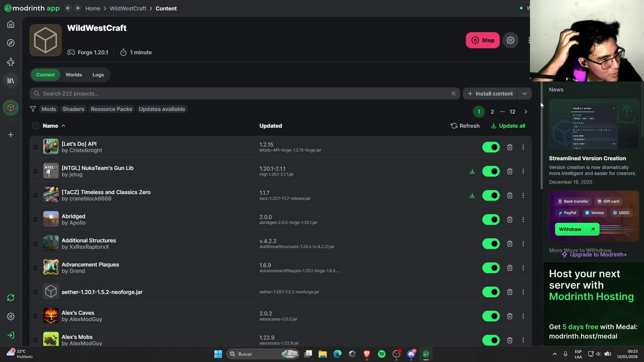Open app settings gear in the sidebar
Viewport: 644px width, 362px height.
[11, 316]
